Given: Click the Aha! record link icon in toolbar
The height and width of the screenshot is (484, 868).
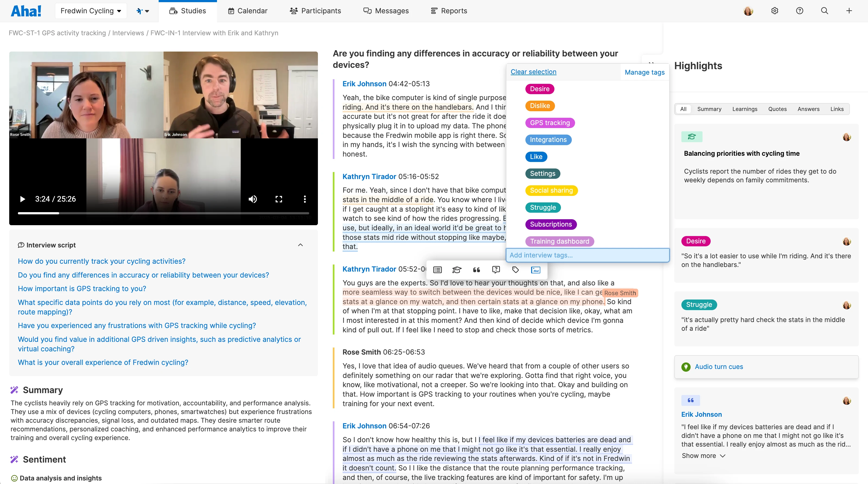Looking at the screenshot, I should pyautogui.click(x=535, y=270).
